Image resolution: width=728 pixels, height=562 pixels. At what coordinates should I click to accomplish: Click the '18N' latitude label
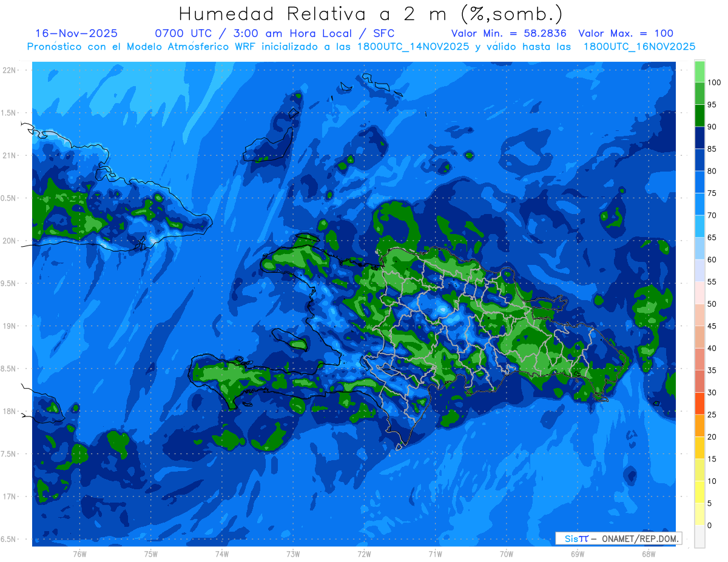pos(8,411)
